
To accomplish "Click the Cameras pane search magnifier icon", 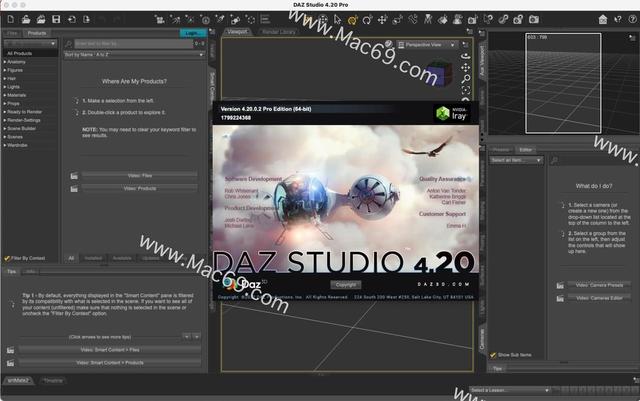I will tap(554, 160).
